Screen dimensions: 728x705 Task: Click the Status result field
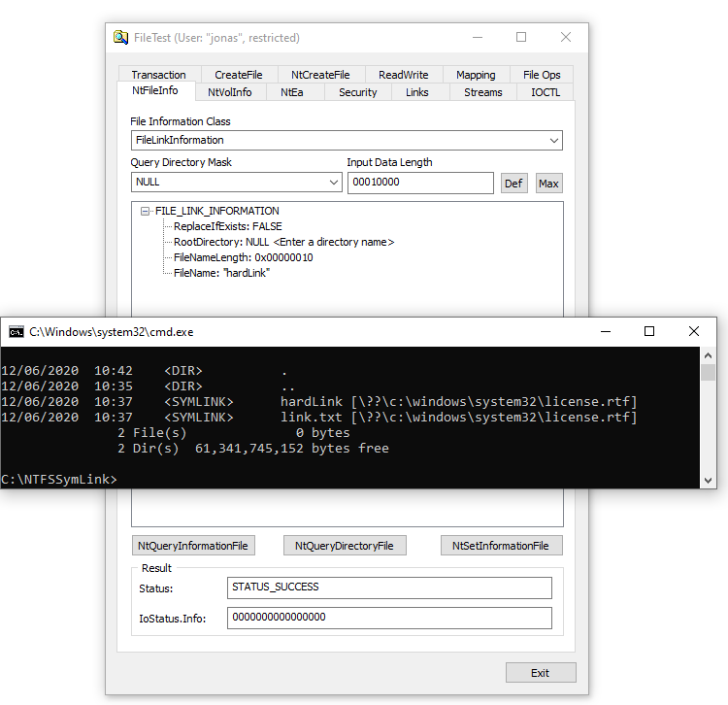[389, 587]
